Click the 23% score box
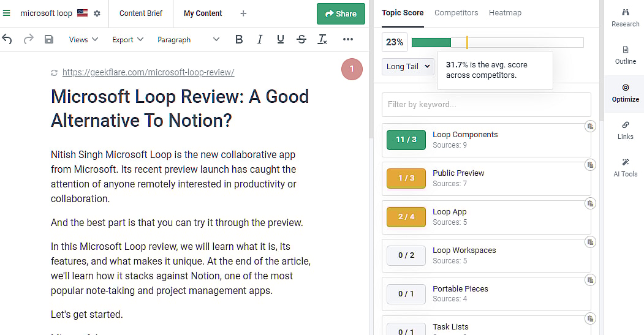This screenshot has height=335, width=644. pos(394,42)
